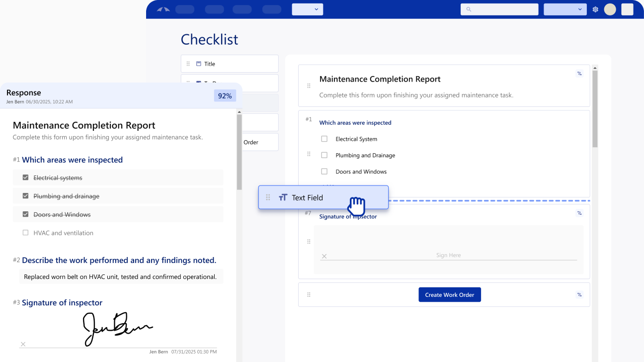Tick the HVAC and ventilation checkbox
The image size is (644, 362).
point(25,233)
